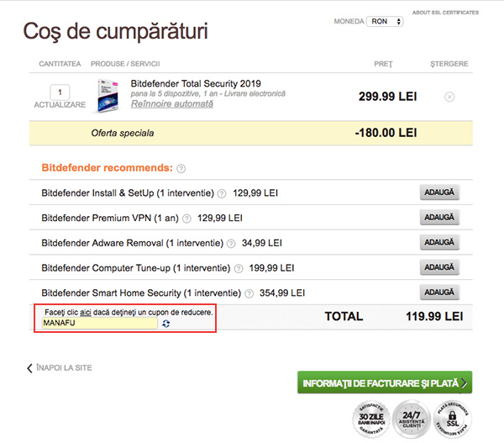Open the MONEDA currency dropdown

385,22
